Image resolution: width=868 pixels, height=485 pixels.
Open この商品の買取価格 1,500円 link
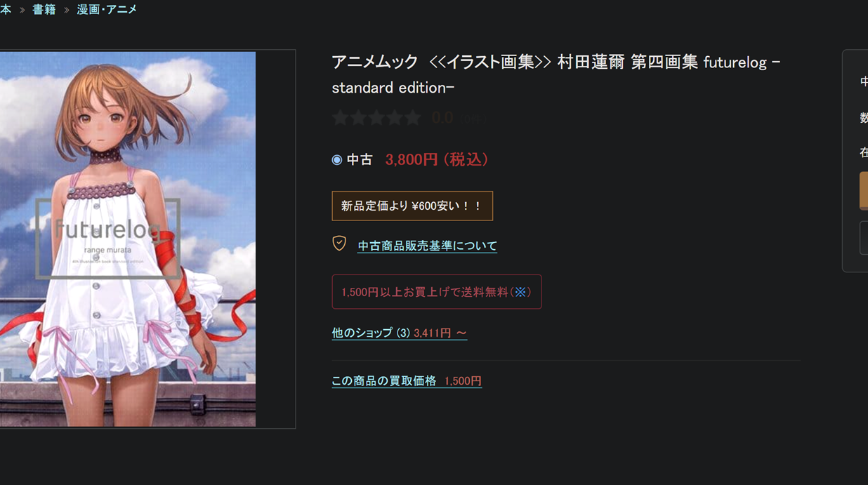pyautogui.click(x=407, y=381)
